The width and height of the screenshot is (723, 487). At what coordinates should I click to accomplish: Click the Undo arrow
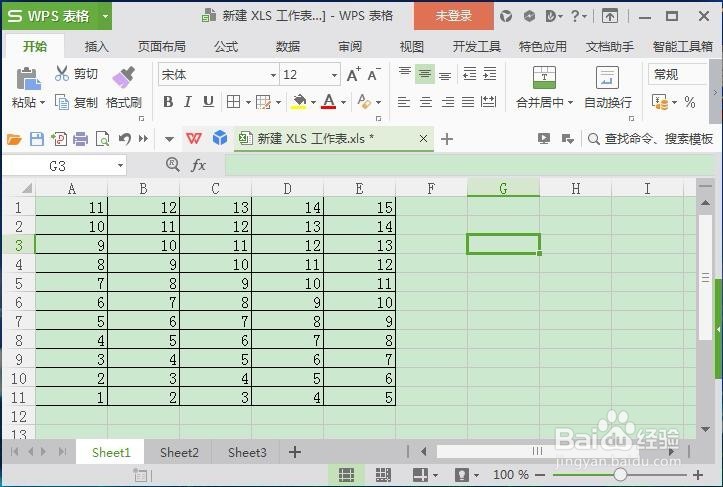click(x=124, y=138)
